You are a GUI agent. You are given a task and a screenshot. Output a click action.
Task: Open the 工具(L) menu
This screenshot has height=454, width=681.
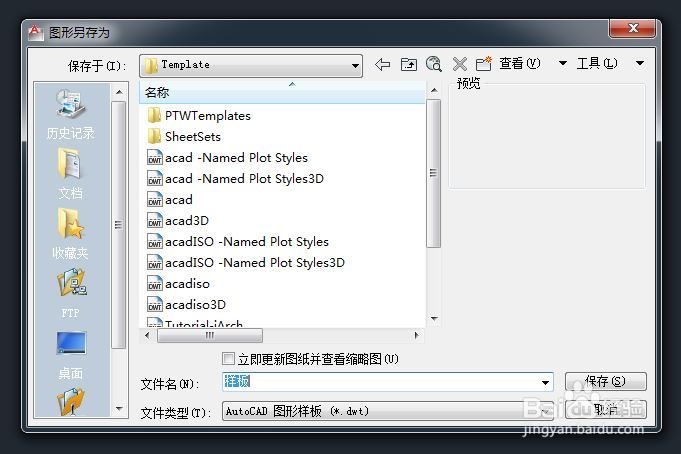coord(597,63)
